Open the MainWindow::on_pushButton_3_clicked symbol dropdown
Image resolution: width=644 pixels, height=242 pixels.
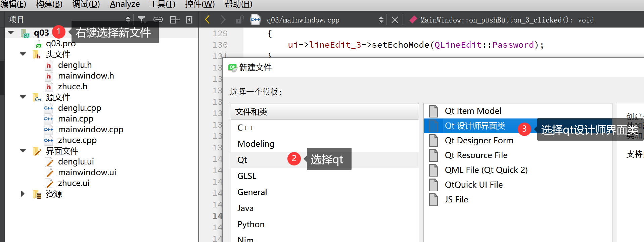click(x=507, y=20)
